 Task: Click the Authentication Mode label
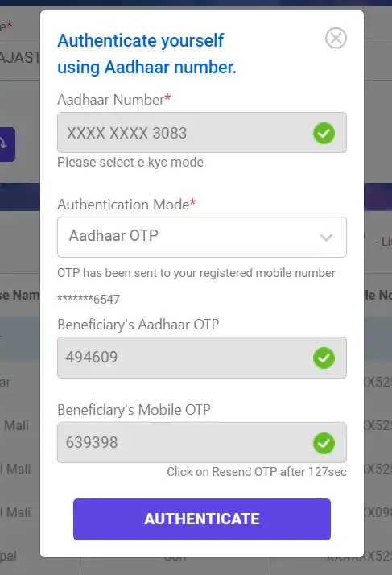pos(126,205)
